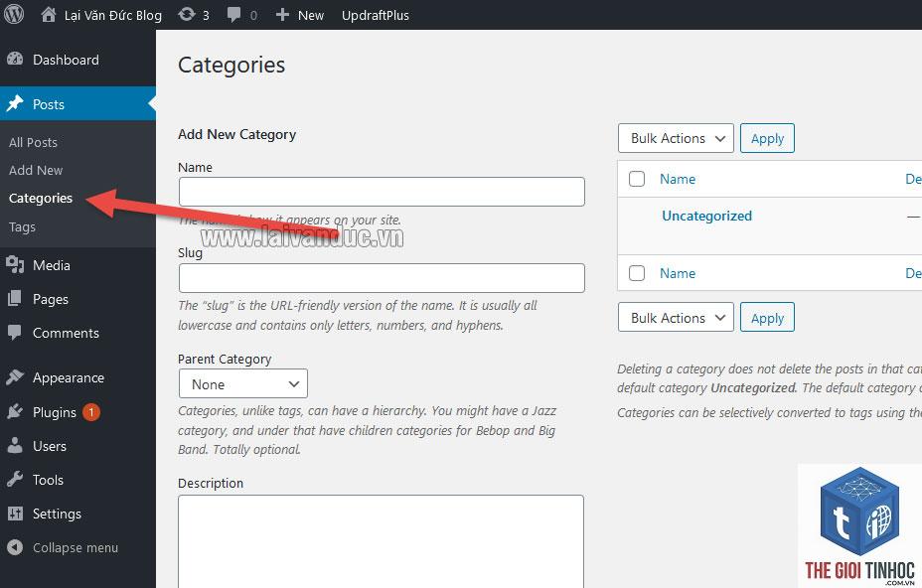
Task: Open the Pages menu label
Action: click(x=51, y=299)
